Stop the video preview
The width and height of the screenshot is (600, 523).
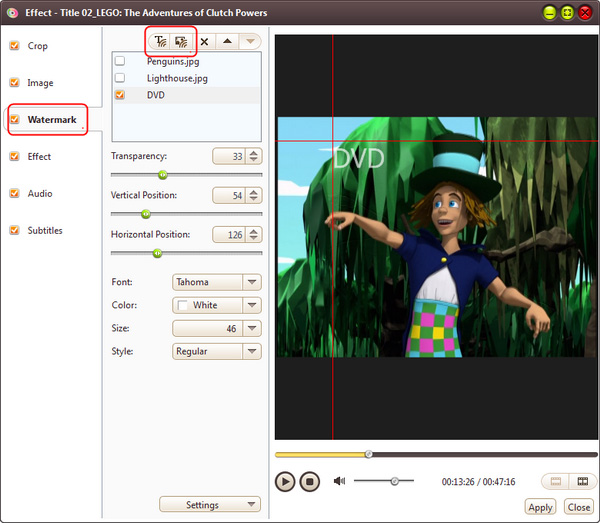310,481
